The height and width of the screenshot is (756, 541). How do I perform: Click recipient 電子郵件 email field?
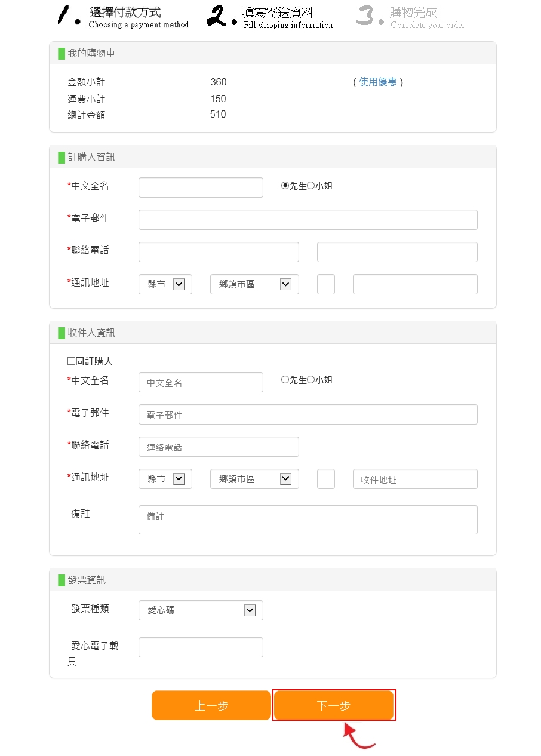click(x=308, y=414)
